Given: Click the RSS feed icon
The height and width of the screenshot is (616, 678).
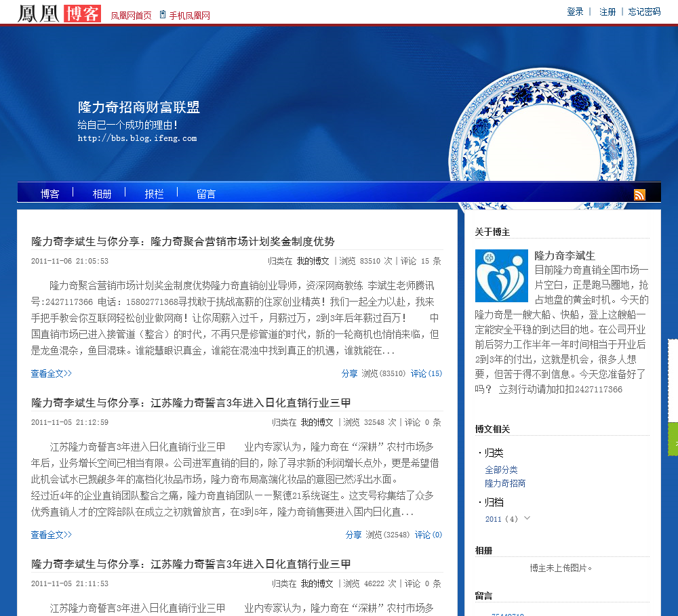Looking at the screenshot, I should tap(639, 194).
